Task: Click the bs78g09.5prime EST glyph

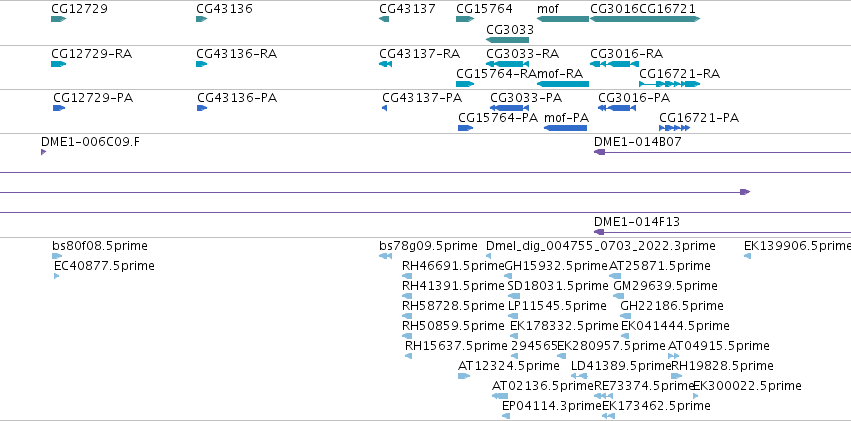Action: (x=385, y=256)
